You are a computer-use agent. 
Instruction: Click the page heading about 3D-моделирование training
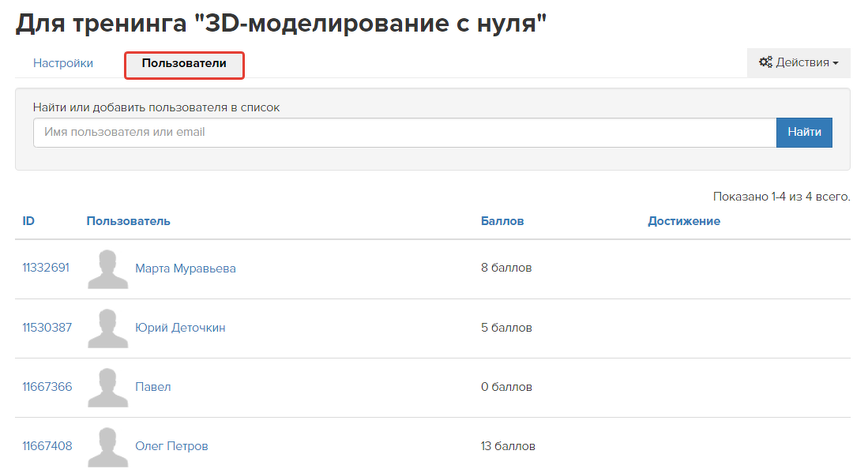281,24
